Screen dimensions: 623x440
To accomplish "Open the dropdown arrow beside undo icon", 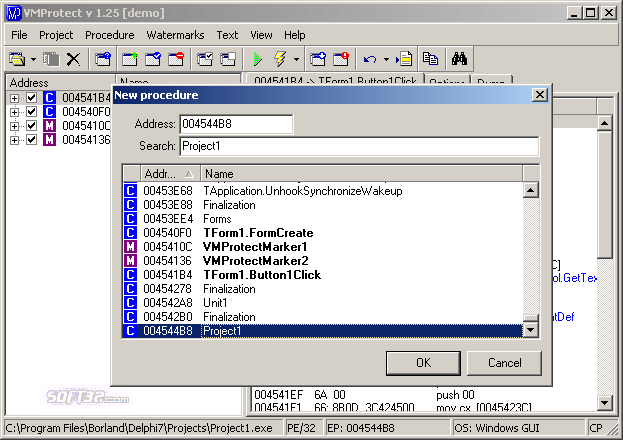I will pyautogui.click(x=386, y=60).
